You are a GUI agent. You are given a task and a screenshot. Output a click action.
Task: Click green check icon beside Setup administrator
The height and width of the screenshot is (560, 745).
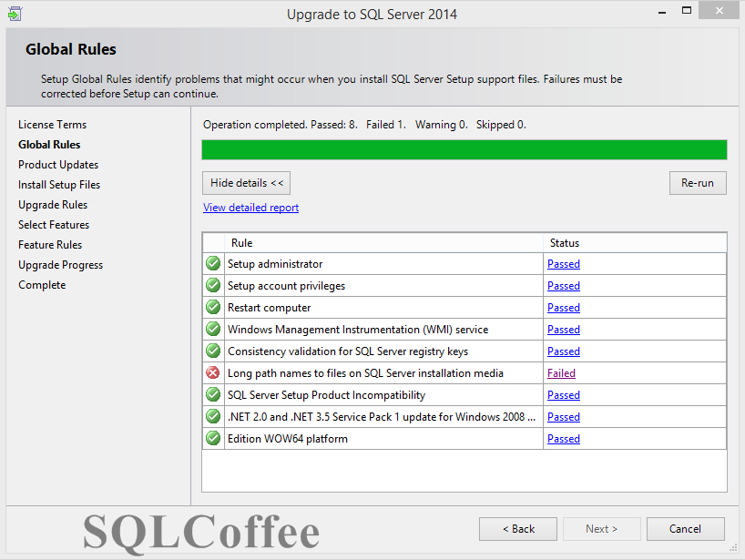coord(213,264)
